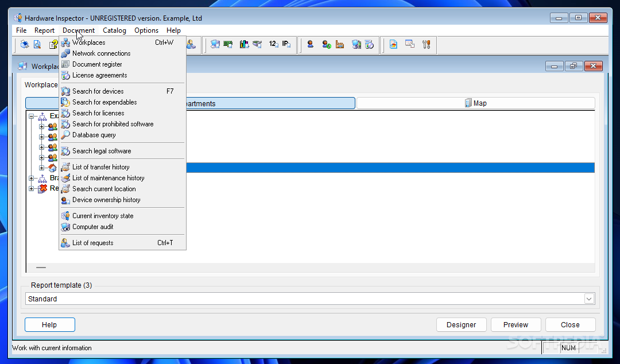Click the colorful books toolbar icon
Screen dimensions: 620x364
click(x=244, y=44)
